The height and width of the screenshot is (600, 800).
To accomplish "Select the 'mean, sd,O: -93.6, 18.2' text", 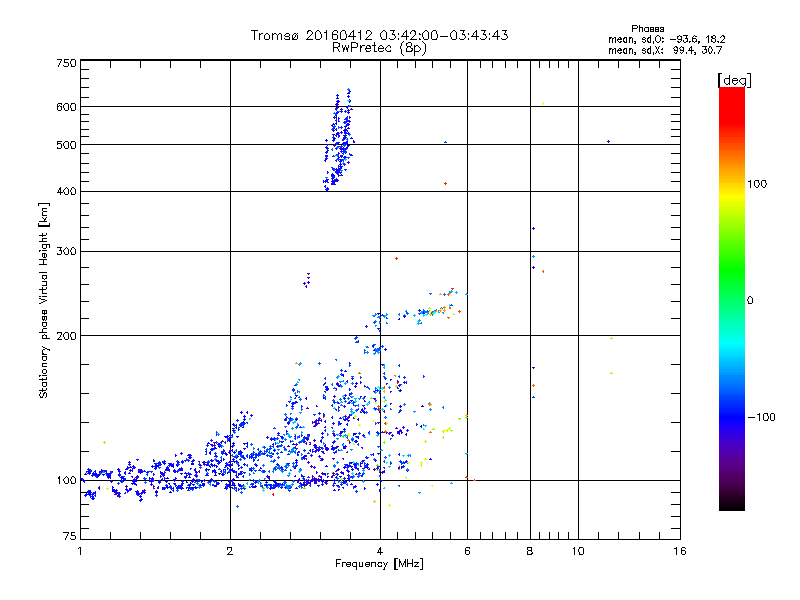I will 666,39.
